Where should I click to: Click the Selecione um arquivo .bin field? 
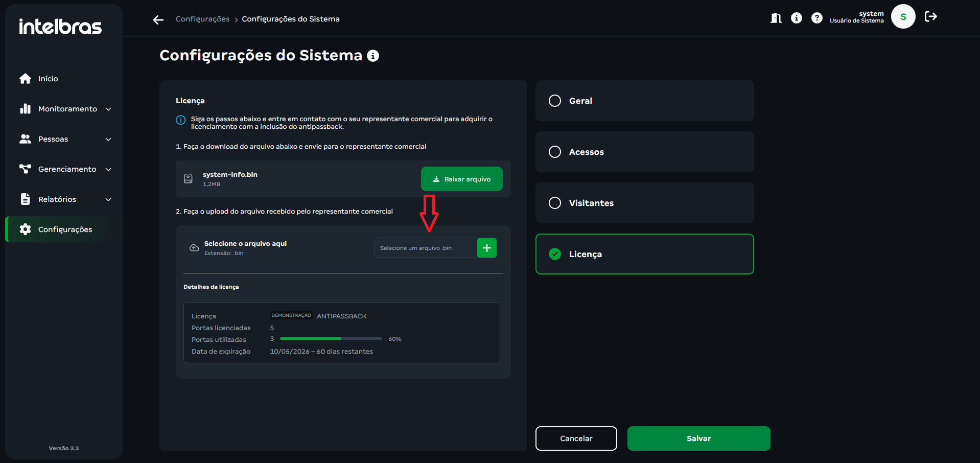pyautogui.click(x=426, y=248)
